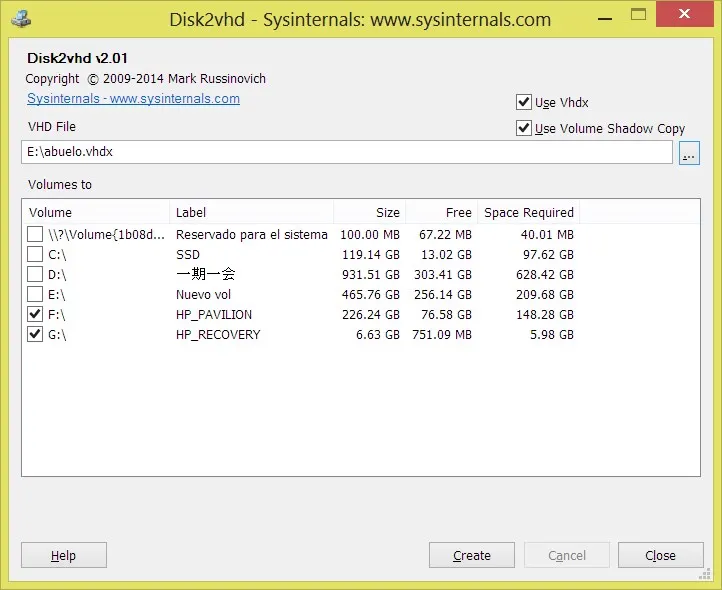722x590 pixels.
Task: Click the browse (...) button for VHD file
Action: pyautogui.click(x=689, y=153)
